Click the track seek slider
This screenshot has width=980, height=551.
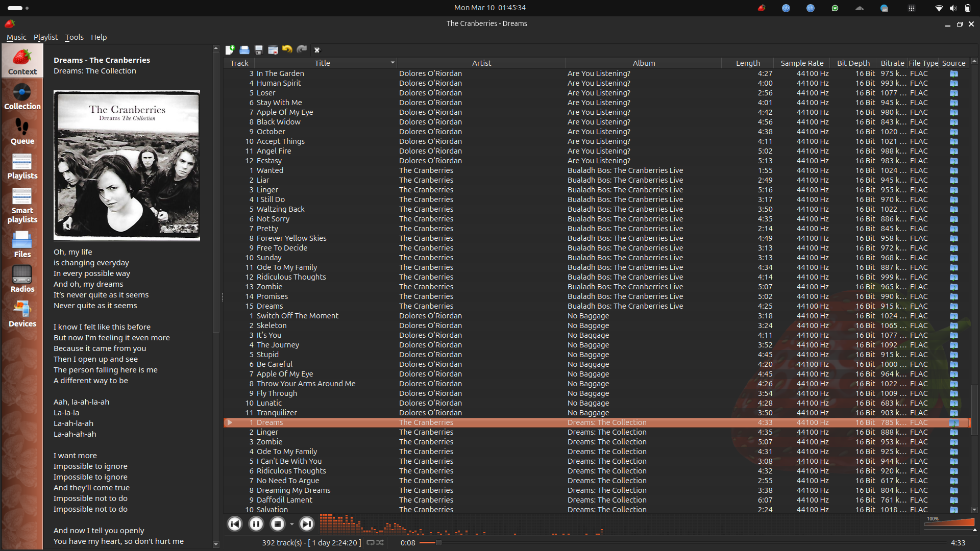[x=682, y=543]
